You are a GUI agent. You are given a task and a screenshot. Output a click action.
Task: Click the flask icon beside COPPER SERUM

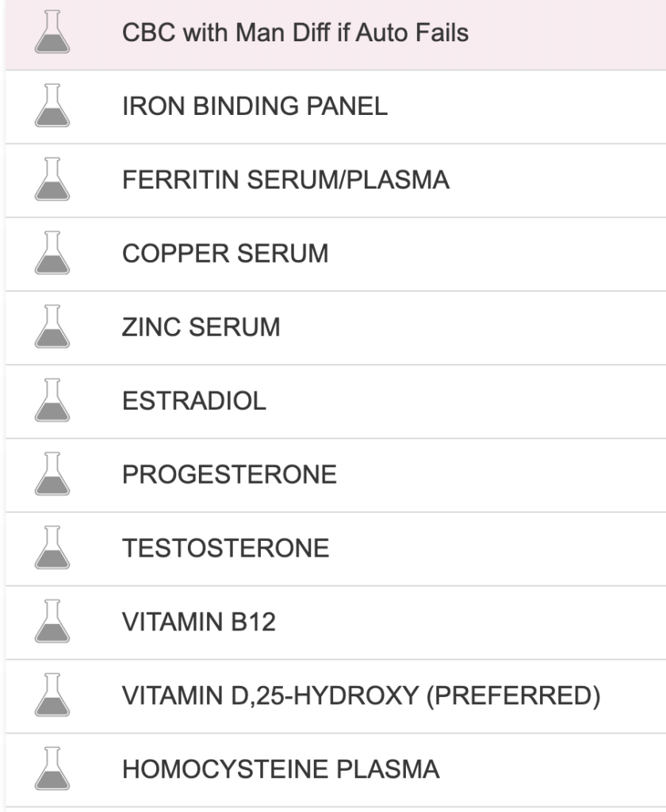(x=52, y=253)
